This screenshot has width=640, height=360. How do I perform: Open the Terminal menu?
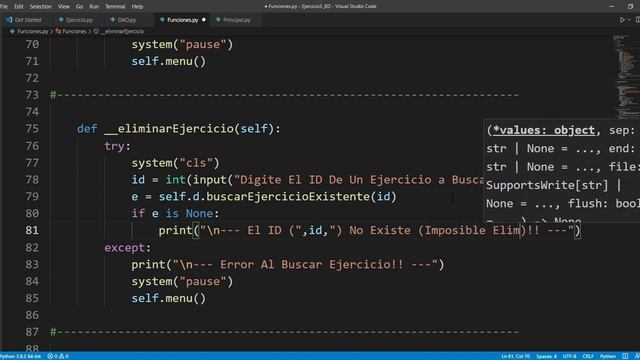(x=116, y=7)
